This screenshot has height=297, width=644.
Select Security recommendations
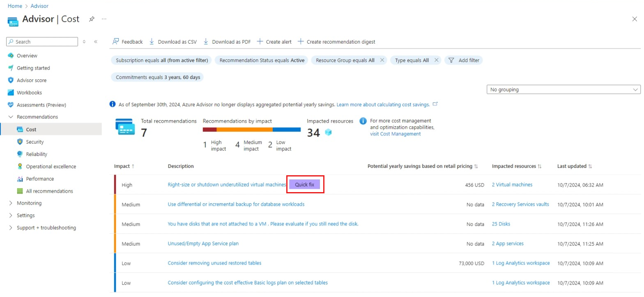[x=35, y=142]
